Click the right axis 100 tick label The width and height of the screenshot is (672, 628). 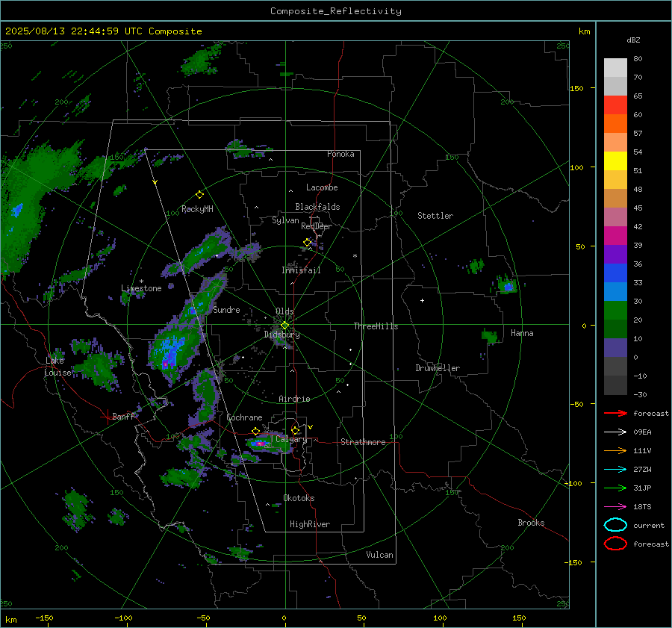(576, 167)
